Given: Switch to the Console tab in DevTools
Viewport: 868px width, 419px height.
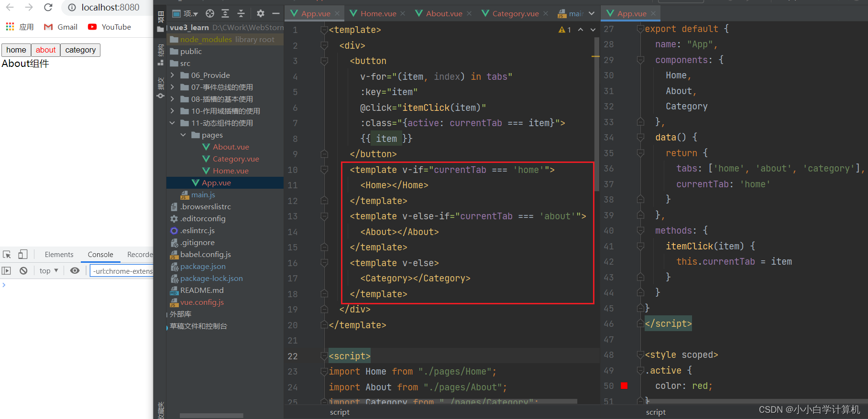Looking at the screenshot, I should coord(100,255).
